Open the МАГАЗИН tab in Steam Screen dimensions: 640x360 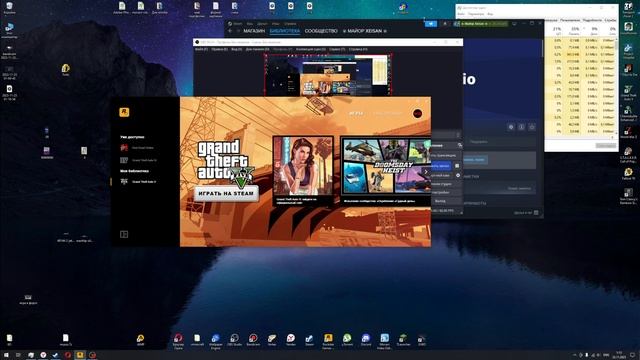tap(254, 31)
